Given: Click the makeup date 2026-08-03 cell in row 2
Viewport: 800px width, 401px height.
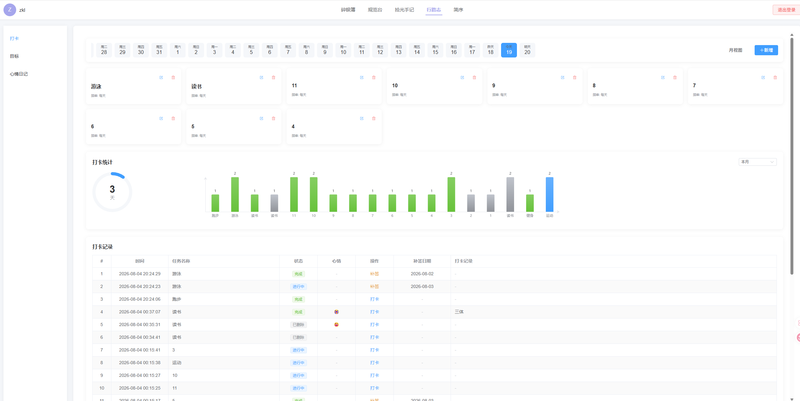Looking at the screenshot, I should (422, 287).
